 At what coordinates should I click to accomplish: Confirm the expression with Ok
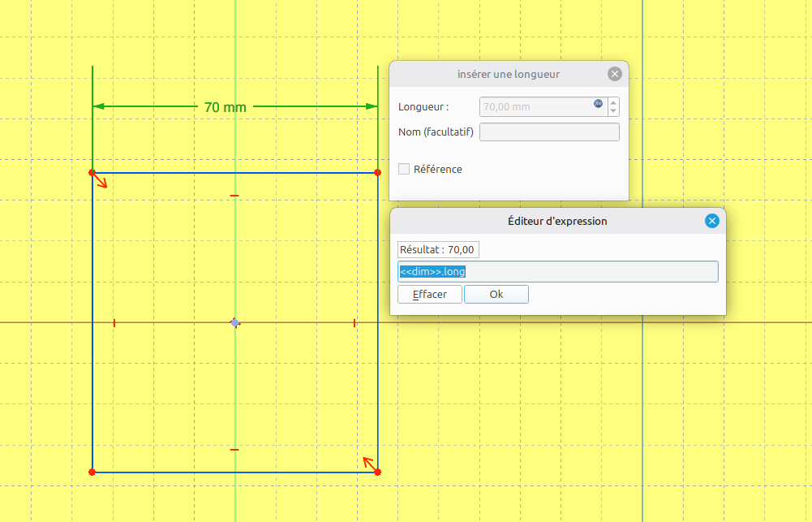click(496, 295)
